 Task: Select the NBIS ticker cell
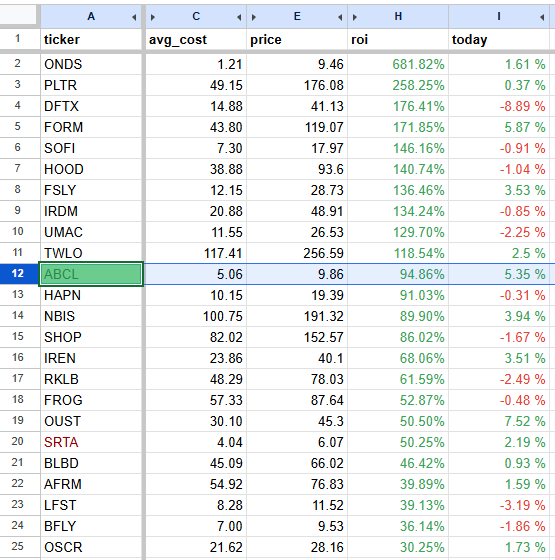[x=91, y=316]
